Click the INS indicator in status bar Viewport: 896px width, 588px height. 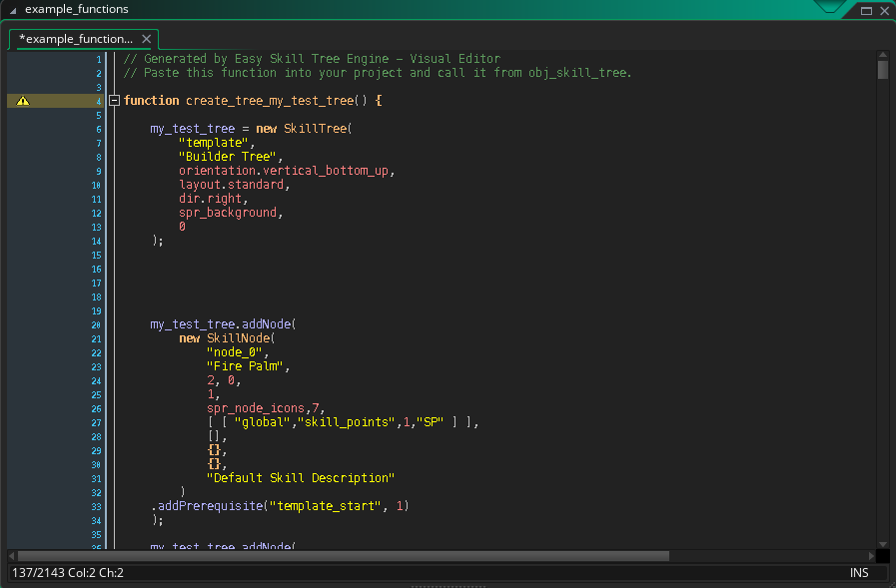point(859,573)
